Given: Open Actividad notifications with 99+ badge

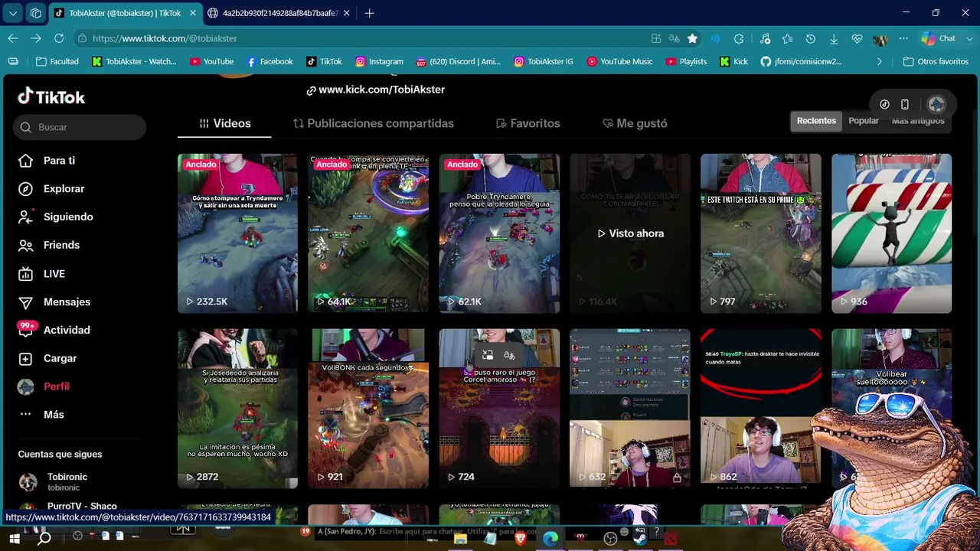Looking at the screenshot, I should [x=27, y=329].
